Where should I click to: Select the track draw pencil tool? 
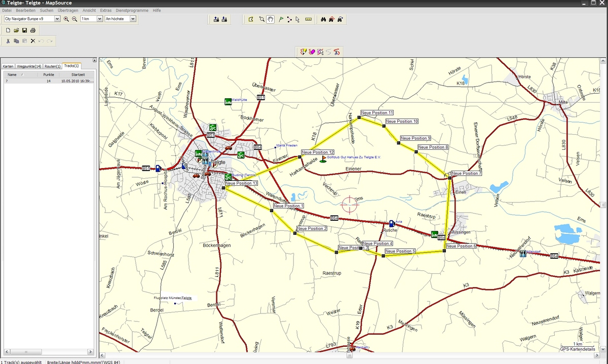point(303,52)
